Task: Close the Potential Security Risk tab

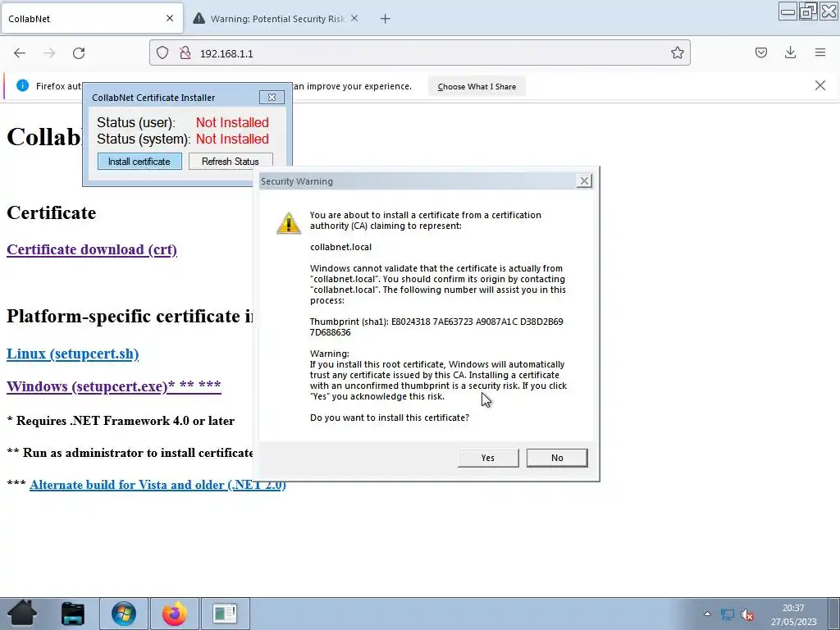Action: coord(354,18)
